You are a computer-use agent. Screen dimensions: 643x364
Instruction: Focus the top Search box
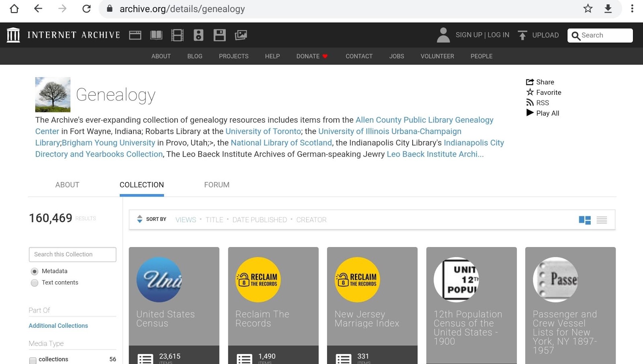pyautogui.click(x=600, y=35)
